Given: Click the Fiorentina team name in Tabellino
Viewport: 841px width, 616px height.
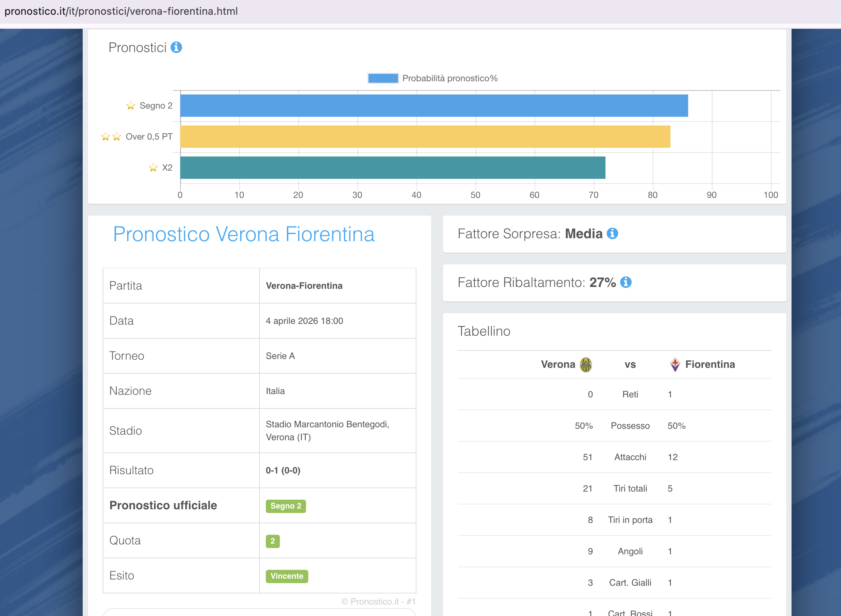Looking at the screenshot, I should 710,364.
